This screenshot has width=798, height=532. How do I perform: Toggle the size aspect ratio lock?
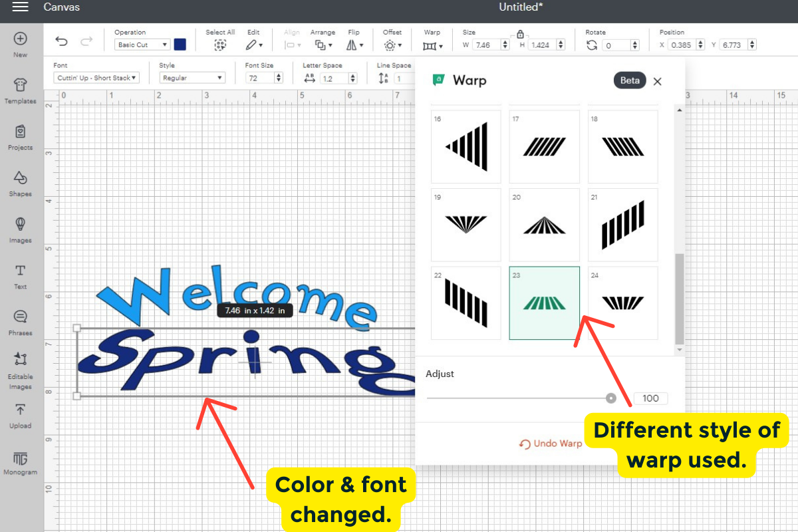tap(520, 35)
